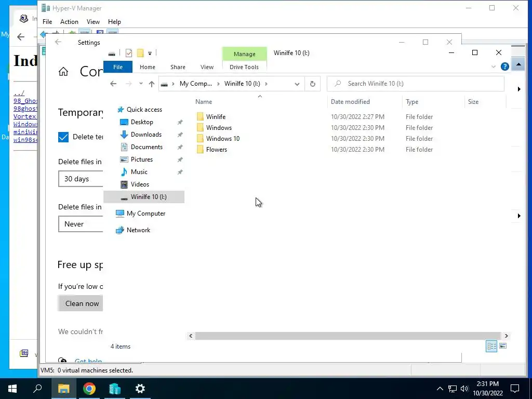532x399 pixels.
Task: Click the browser back arrow
Action: pyautogui.click(x=21, y=37)
